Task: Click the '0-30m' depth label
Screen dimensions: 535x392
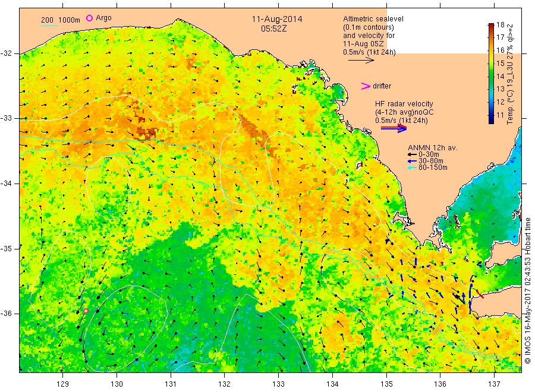Action: tap(429, 154)
